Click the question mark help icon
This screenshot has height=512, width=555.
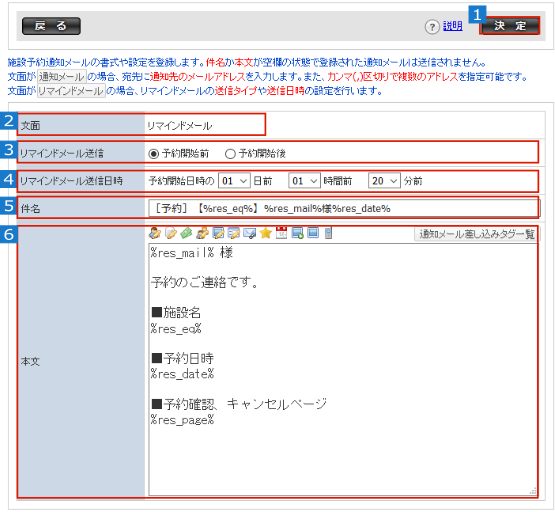[x=432, y=27]
